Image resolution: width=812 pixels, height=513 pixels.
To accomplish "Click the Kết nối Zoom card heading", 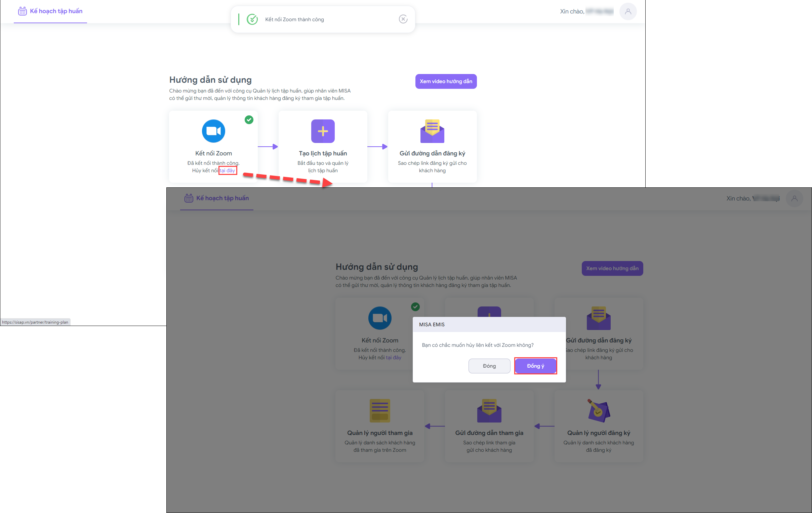I will [213, 153].
